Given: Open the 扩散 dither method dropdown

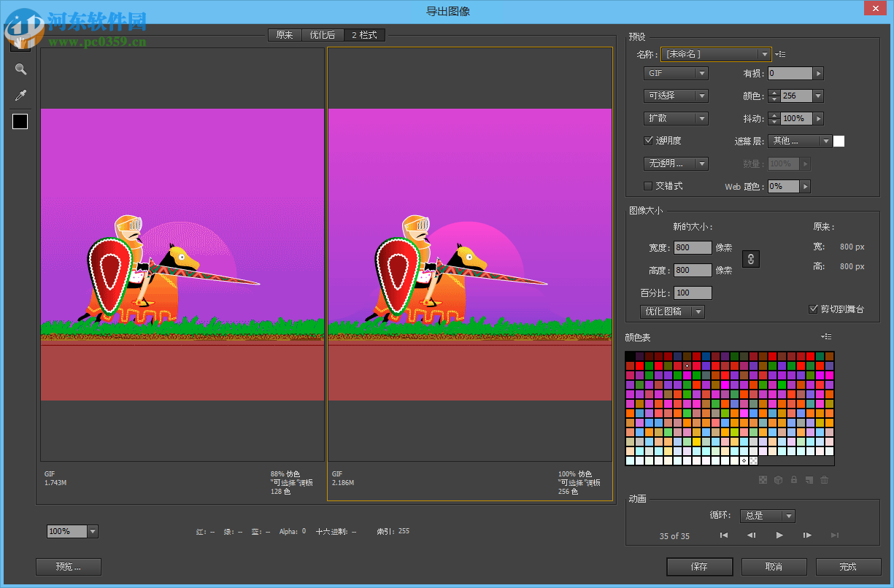Looking at the screenshot, I should click(x=675, y=118).
